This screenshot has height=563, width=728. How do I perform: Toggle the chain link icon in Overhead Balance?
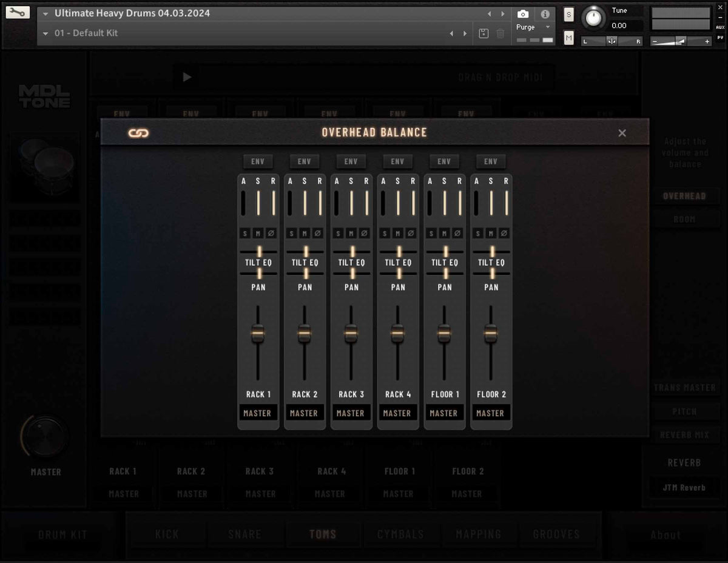click(139, 133)
